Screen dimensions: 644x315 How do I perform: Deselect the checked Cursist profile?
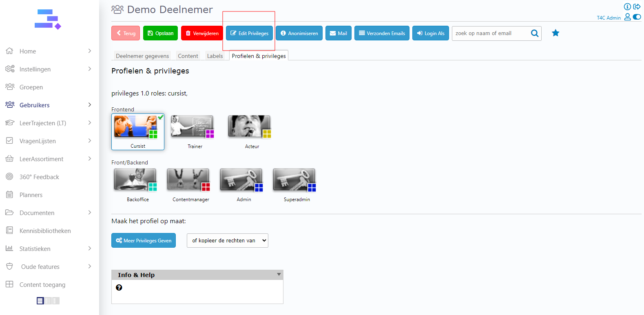pyautogui.click(x=138, y=131)
